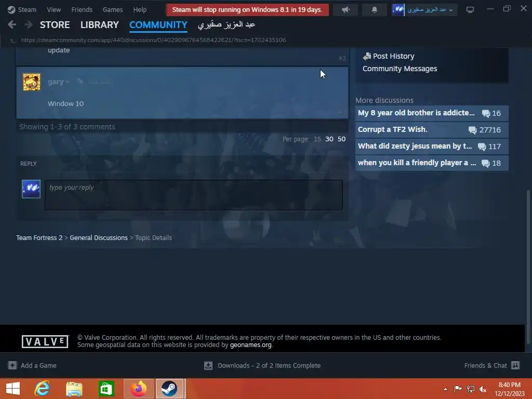Show hidden tray icons arrow
Viewport: 532px width, 399px height.
(x=445, y=389)
